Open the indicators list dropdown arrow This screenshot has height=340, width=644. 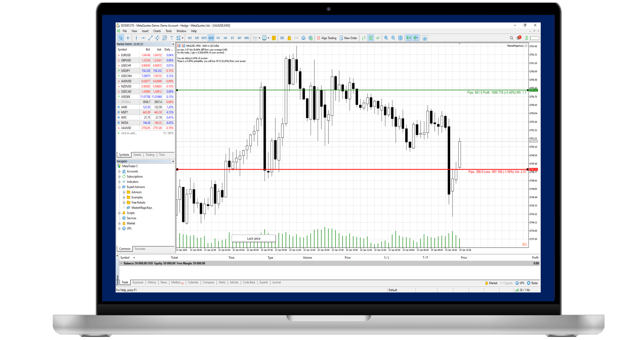[x=268, y=38]
